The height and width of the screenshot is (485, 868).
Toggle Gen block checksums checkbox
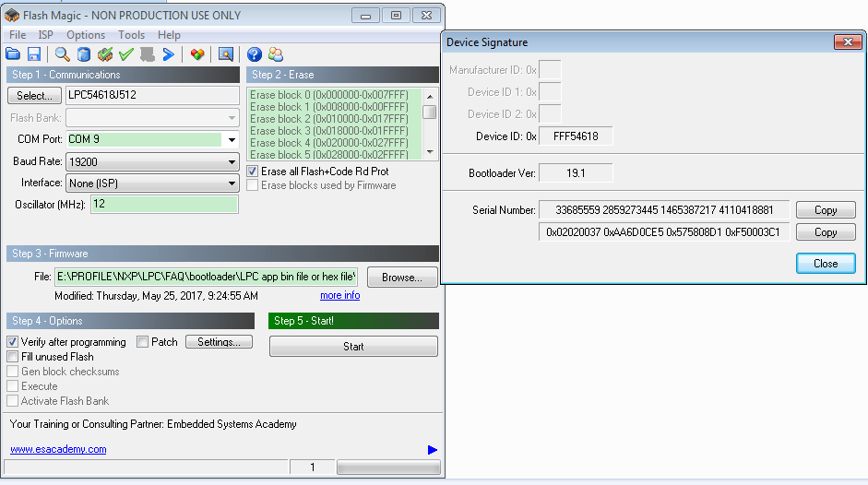pos(13,371)
